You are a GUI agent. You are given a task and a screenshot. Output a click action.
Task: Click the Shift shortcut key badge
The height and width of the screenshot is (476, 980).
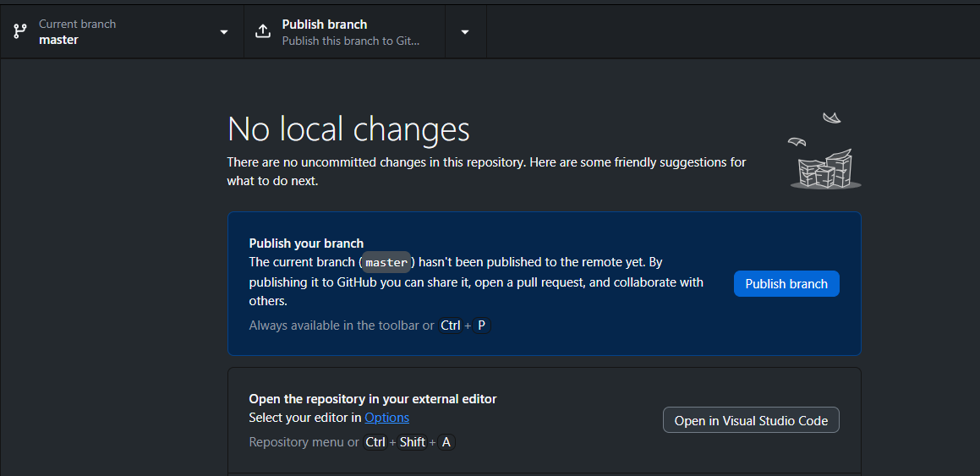(x=413, y=442)
